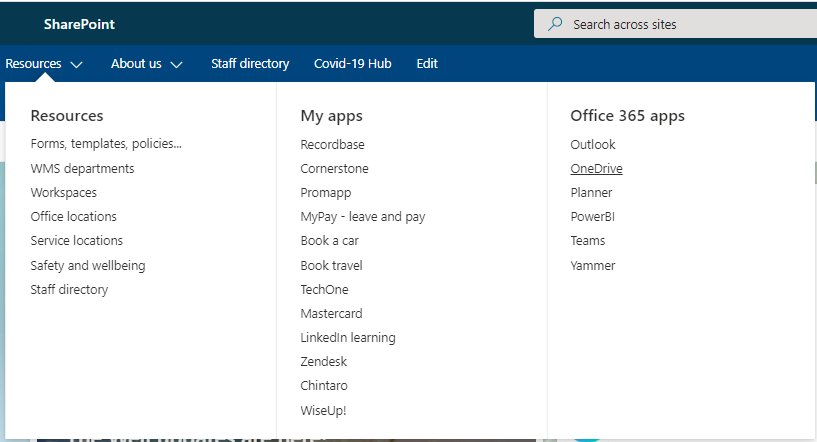Go to Staff directory in nav bar
Screen dimensions: 817x442
(250, 64)
